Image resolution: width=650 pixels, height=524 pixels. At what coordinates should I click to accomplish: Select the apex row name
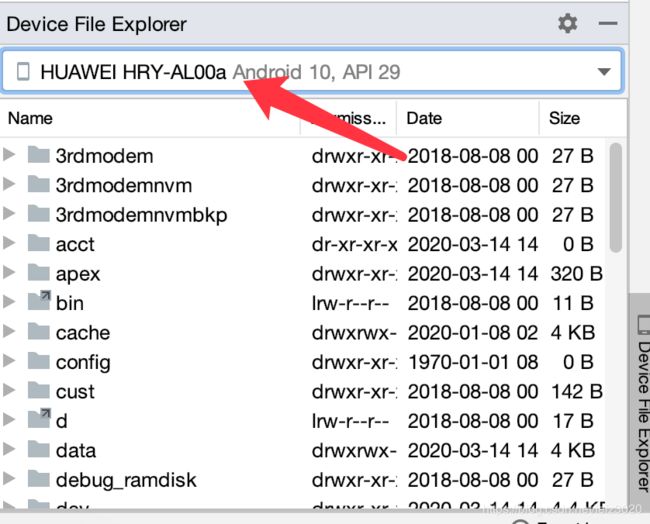pyautogui.click(x=78, y=275)
